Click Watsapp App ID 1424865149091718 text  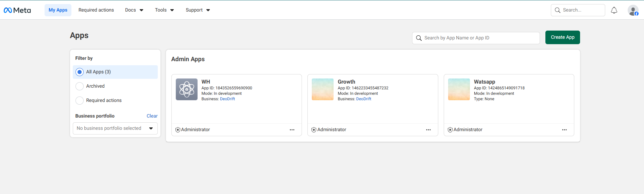pyautogui.click(x=499, y=88)
